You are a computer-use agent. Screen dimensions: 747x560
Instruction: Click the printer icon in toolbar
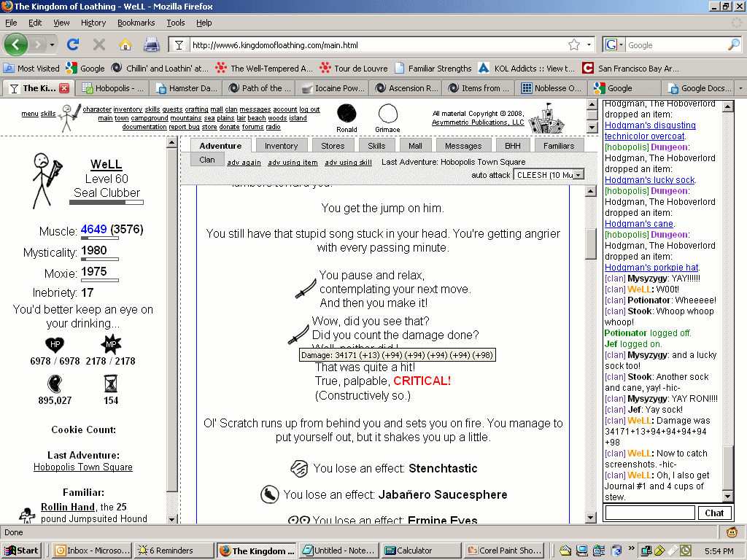pyautogui.click(x=151, y=44)
